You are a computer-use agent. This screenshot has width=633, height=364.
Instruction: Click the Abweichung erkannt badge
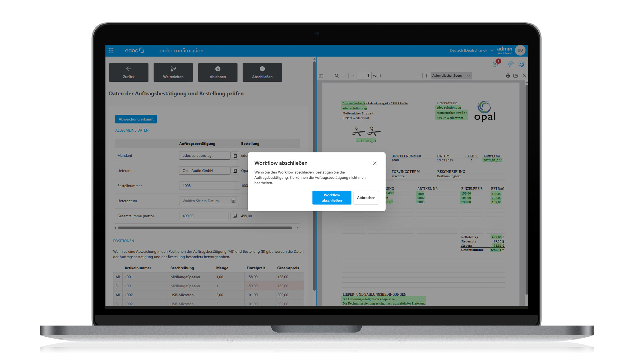pos(136,119)
